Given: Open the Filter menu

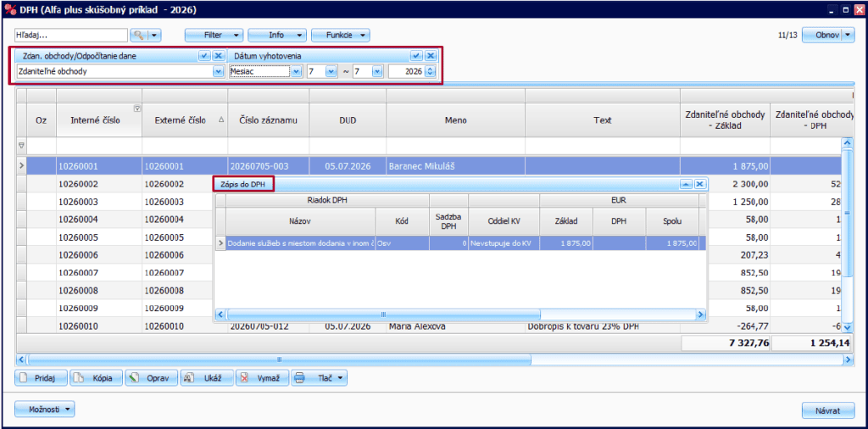Looking at the screenshot, I should tap(213, 35).
